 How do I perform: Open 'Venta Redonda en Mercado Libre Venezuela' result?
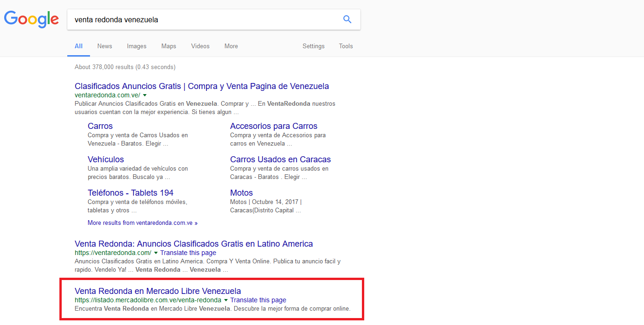pos(158,291)
